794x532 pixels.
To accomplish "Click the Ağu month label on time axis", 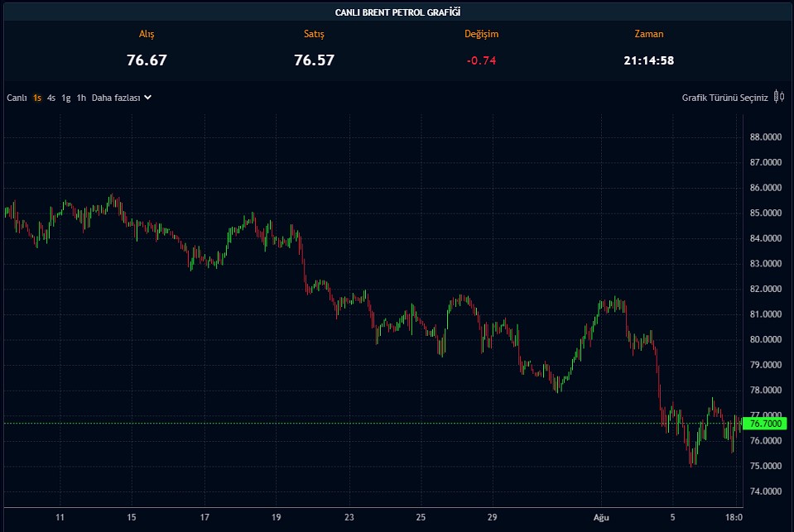I will click(602, 518).
